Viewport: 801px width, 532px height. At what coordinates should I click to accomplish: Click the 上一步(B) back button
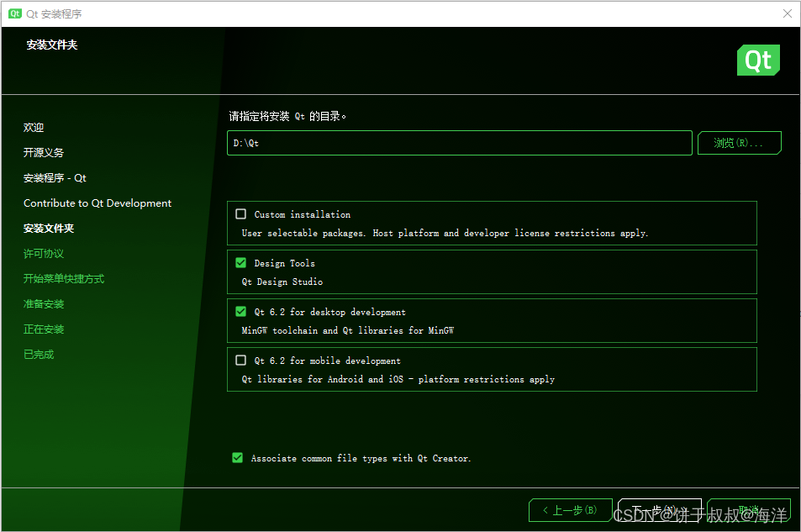click(571, 510)
